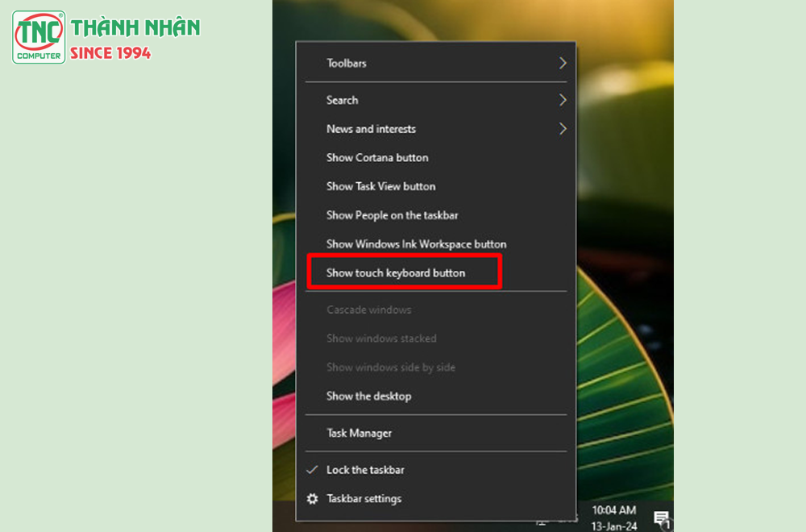Choose Show Task View button

pos(436,186)
